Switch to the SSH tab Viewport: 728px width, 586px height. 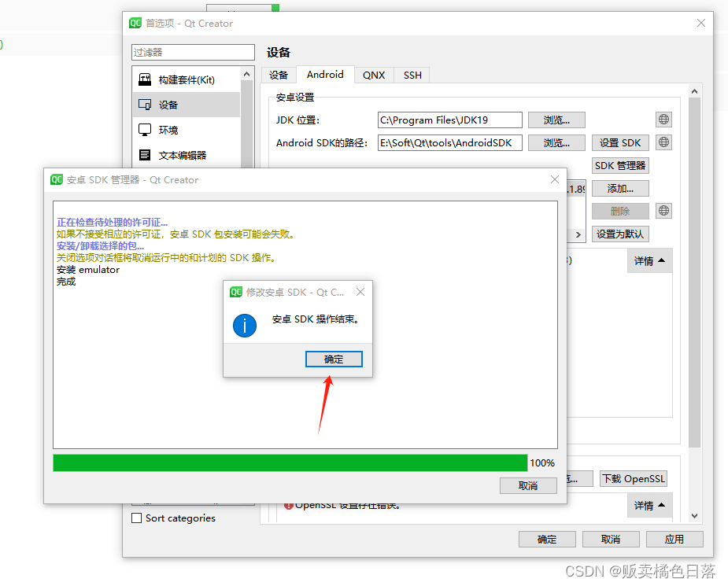coord(412,75)
